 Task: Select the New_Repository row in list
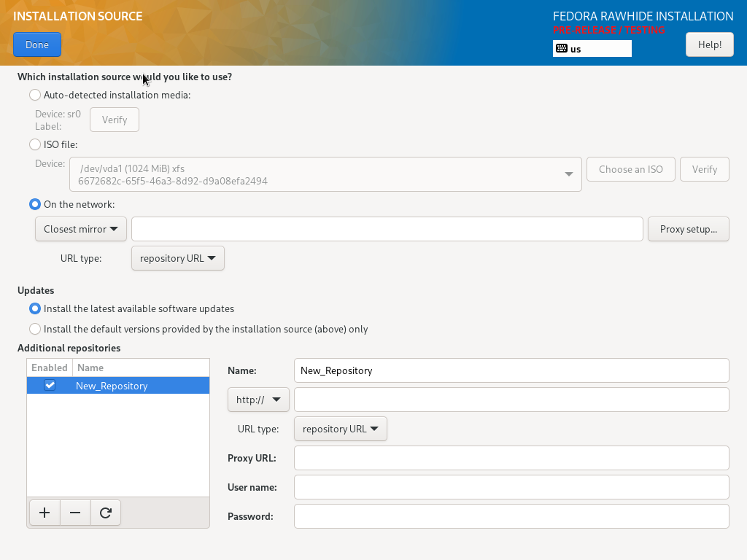[x=118, y=385]
